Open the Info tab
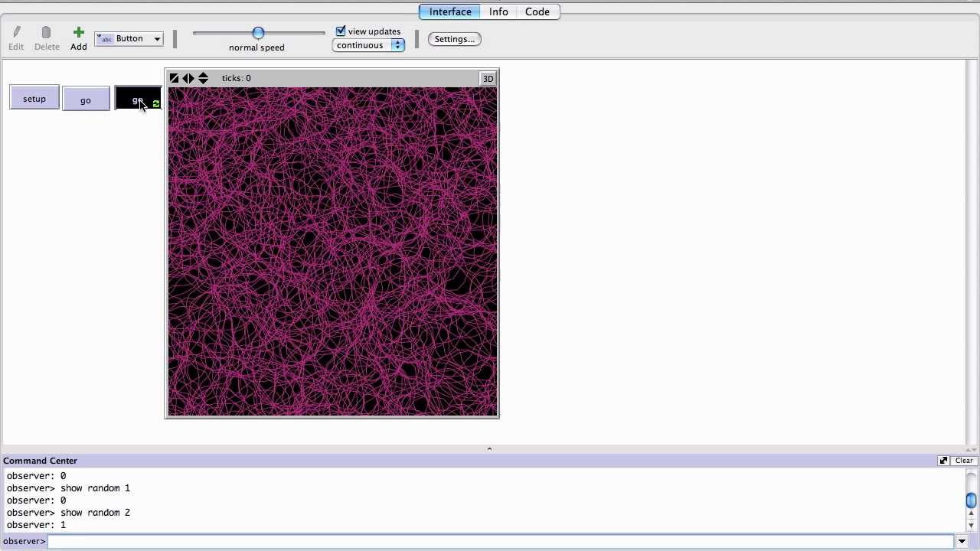 (x=498, y=11)
